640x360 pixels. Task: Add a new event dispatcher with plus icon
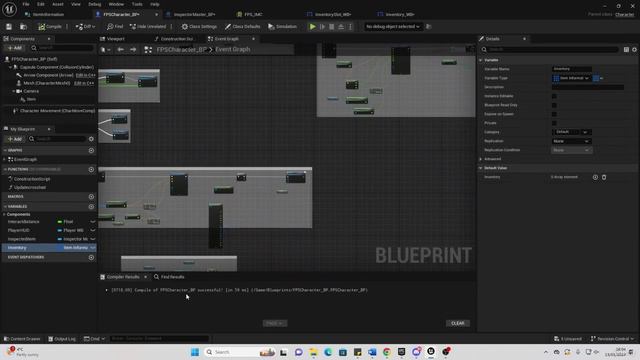coord(91,258)
